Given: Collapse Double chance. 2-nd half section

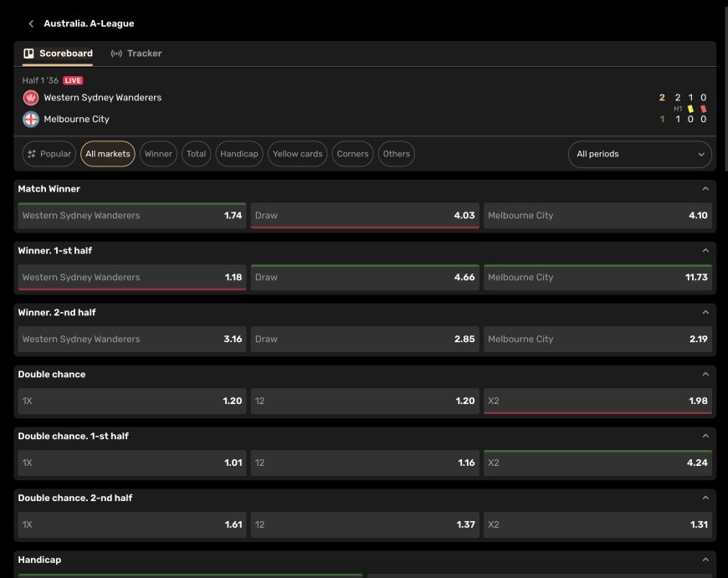Looking at the screenshot, I should [x=705, y=497].
